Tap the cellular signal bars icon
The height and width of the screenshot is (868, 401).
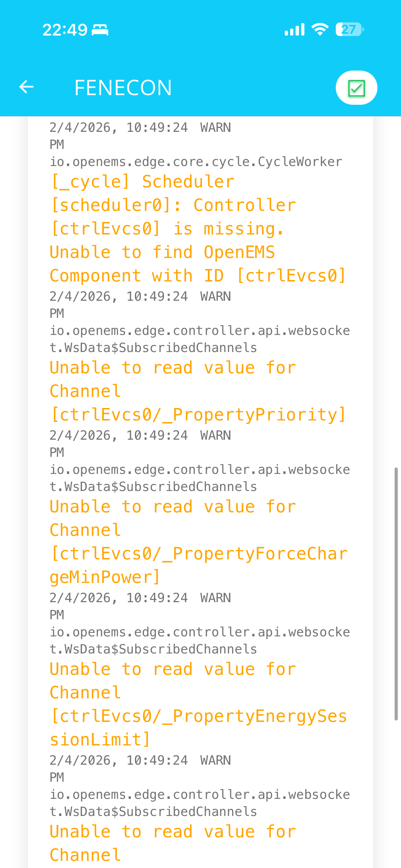pyautogui.click(x=294, y=30)
